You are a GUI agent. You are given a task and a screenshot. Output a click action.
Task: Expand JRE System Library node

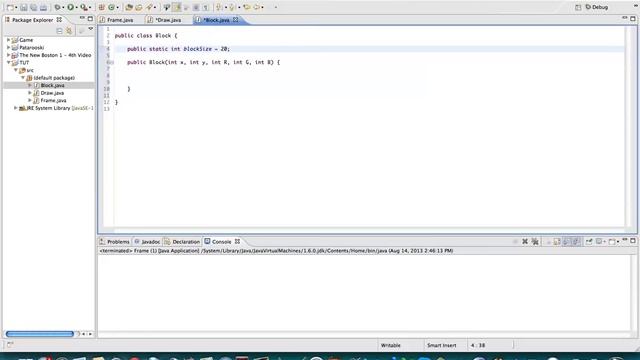(16, 108)
